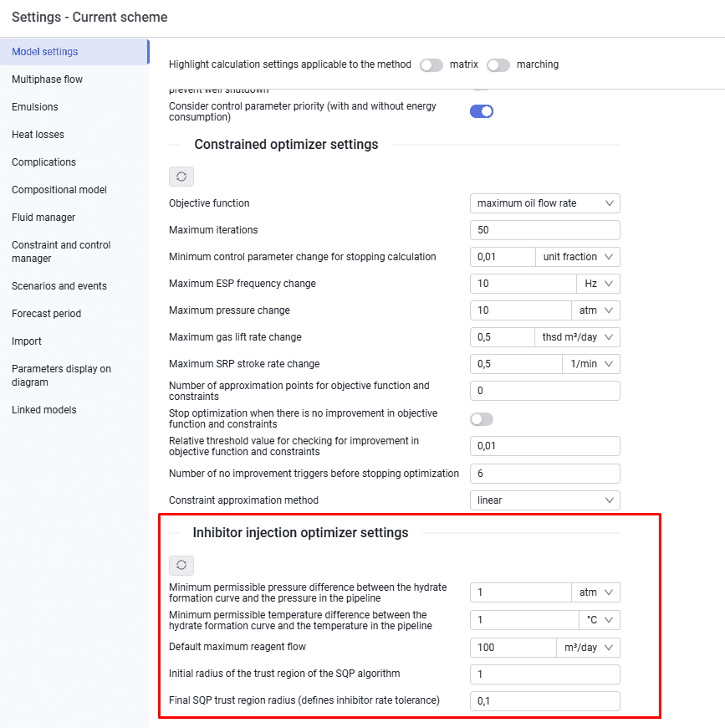The height and width of the screenshot is (728, 725).
Task: Select Model settings in sidebar
Action: [x=74, y=52]
